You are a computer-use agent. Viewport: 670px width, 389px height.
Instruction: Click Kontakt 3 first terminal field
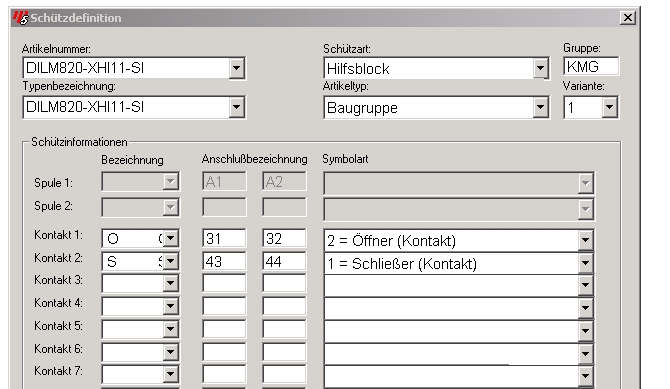(224, 283)
